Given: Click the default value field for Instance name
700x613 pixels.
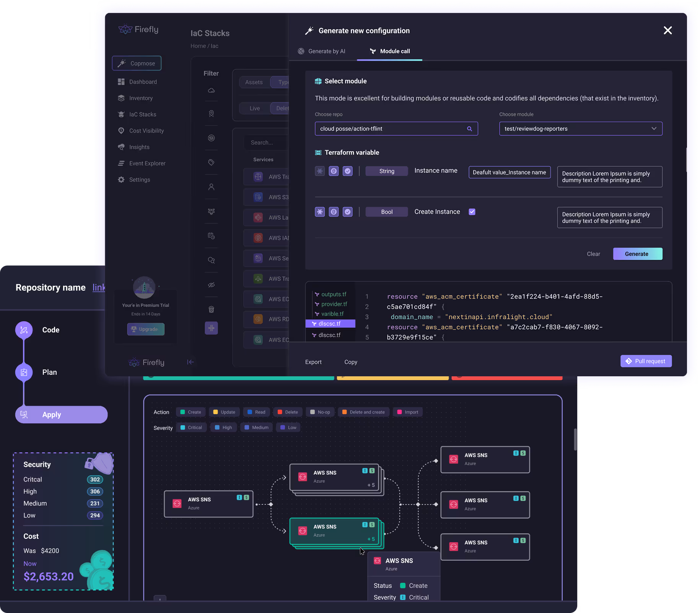Looking at the screenshot, I should pos(510,172).
